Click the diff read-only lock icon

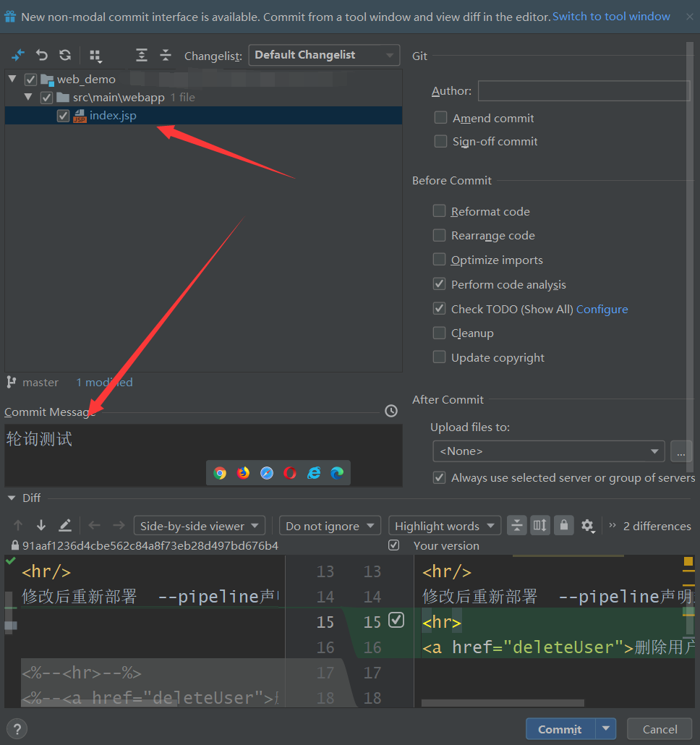point(564,526)
